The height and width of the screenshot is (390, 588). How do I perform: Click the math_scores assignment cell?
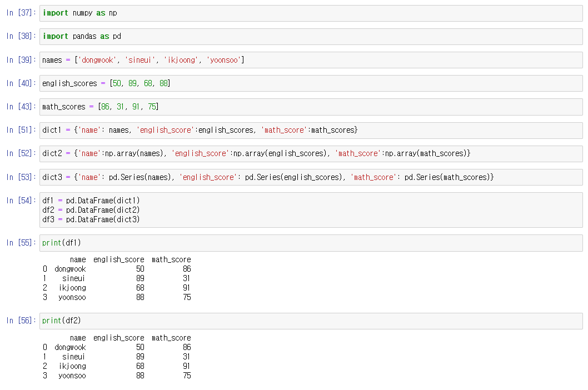click(311, 107)
